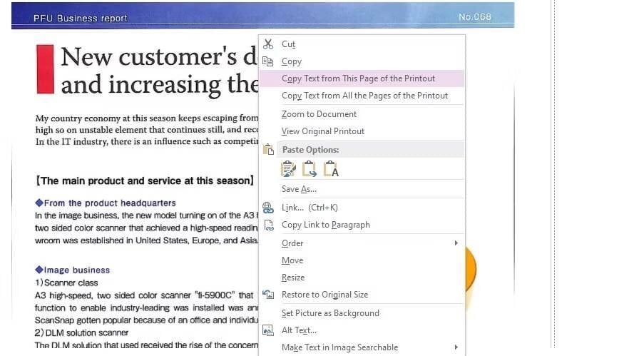Choose Copy Text from This Page of the Printout
Screen dimensions: 644x356
click(362, 78)
